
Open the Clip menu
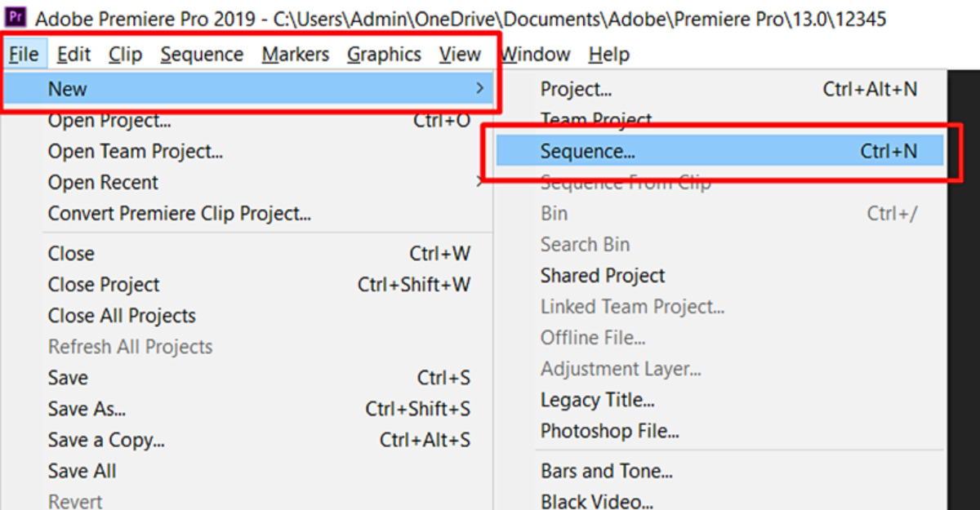pyautogui.click(x=125, y=55)
